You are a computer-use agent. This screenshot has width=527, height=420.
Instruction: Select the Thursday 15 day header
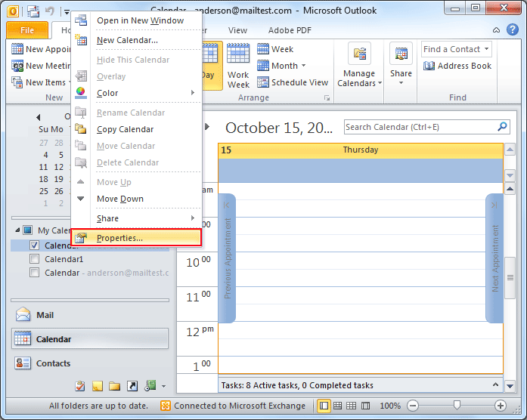tap(361, 150)
